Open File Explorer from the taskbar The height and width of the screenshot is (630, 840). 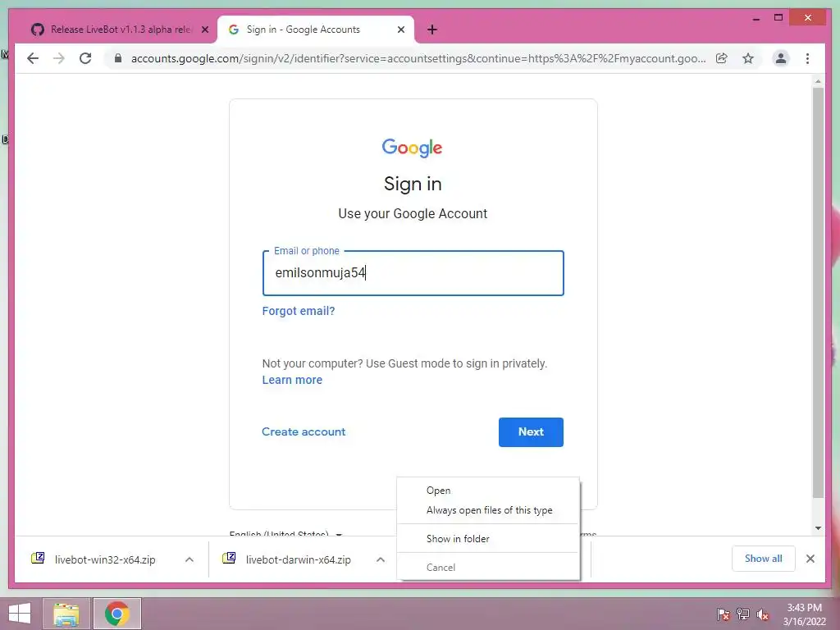click(x=66, y=614)
